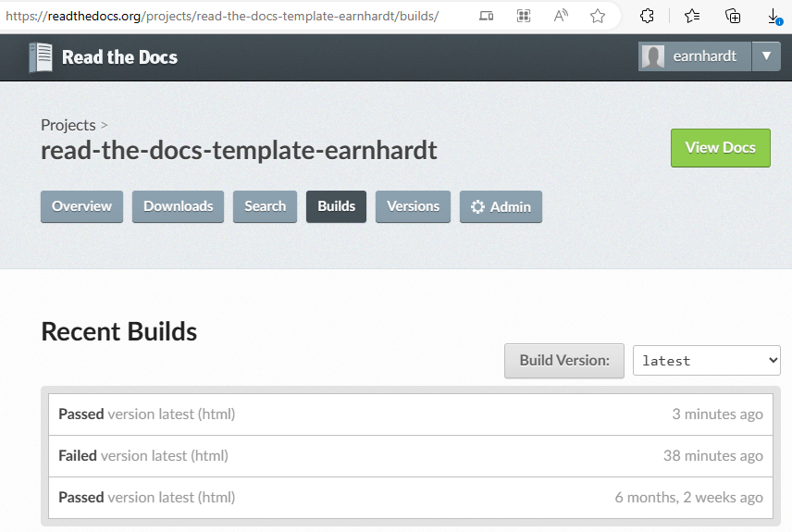Click the Build Version button
The height and width of the screenshot is (532, 792).
(564, 360)
